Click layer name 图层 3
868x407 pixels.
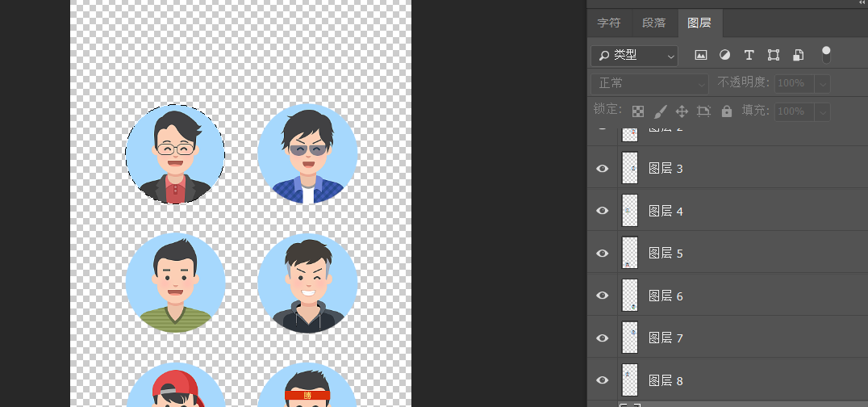(x=666, y=169)
